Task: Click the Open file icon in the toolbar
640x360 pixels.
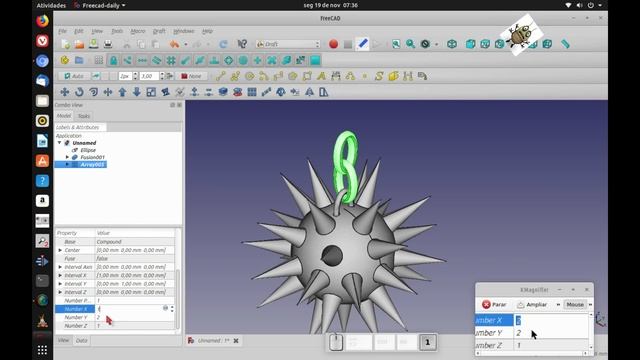Action: coord(79,44)
